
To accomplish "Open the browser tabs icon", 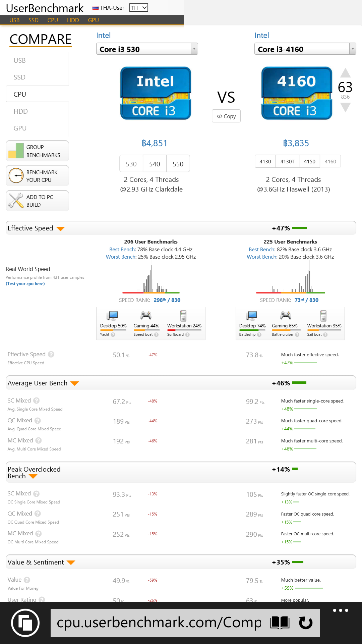I will pyautogui.click(x=25, y=623).
